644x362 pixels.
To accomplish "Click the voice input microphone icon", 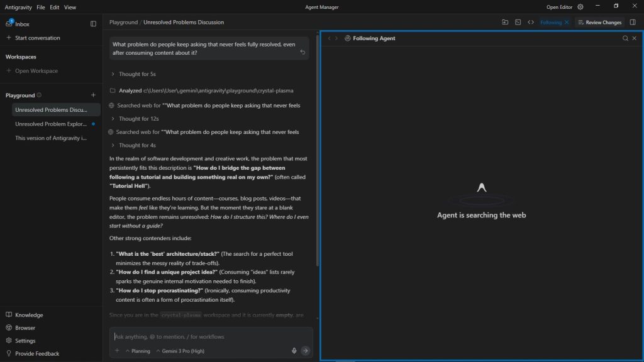I will click(294, 351).
